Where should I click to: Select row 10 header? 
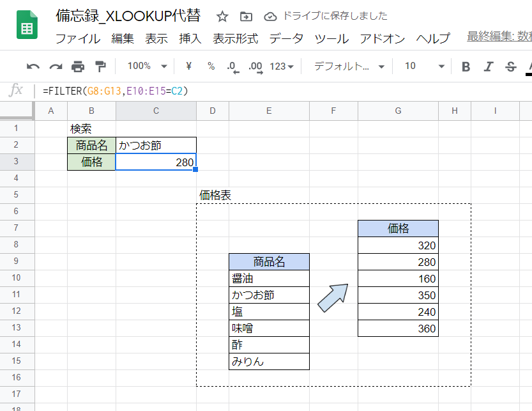coord(17,278)
